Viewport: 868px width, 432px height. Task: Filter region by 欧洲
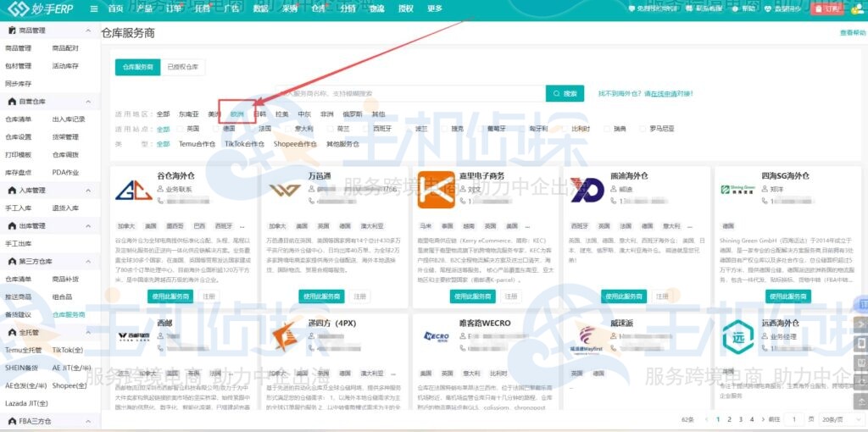[237, 114]
